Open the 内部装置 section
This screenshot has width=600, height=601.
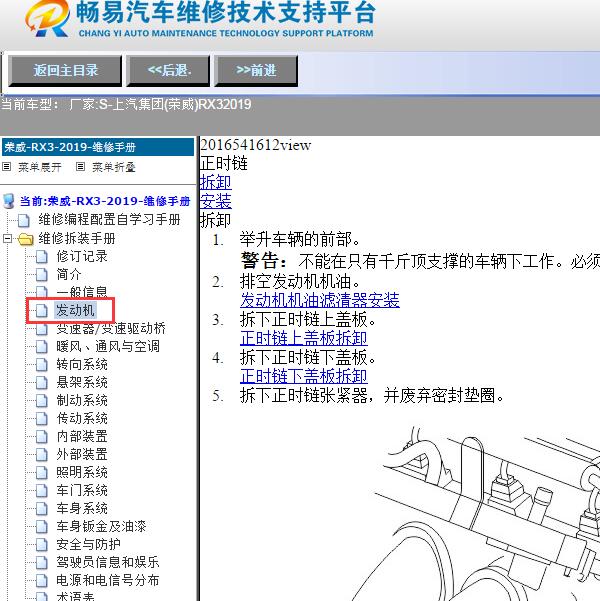[82, 436]
